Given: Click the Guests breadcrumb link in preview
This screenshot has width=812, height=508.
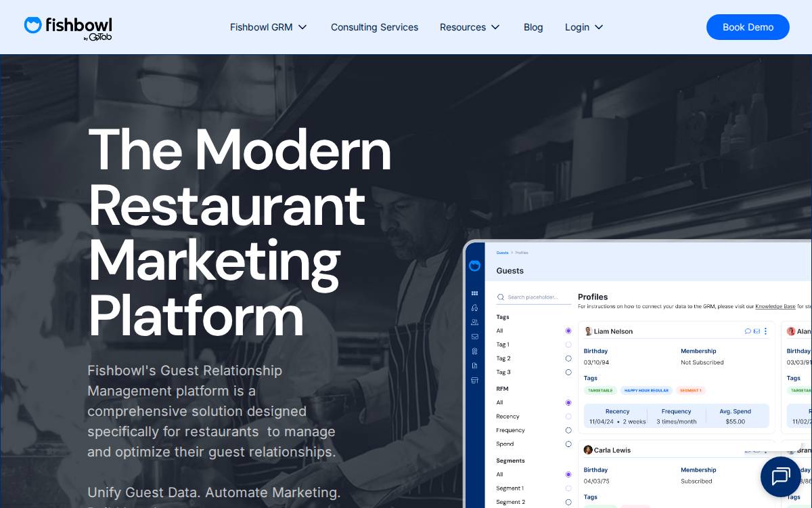Looking at the screenshot, I should pos(502,253).
